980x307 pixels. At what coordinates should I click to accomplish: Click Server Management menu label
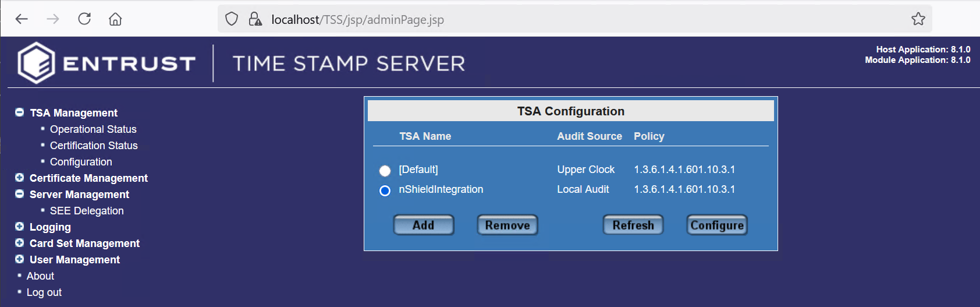tap(79, 195)
